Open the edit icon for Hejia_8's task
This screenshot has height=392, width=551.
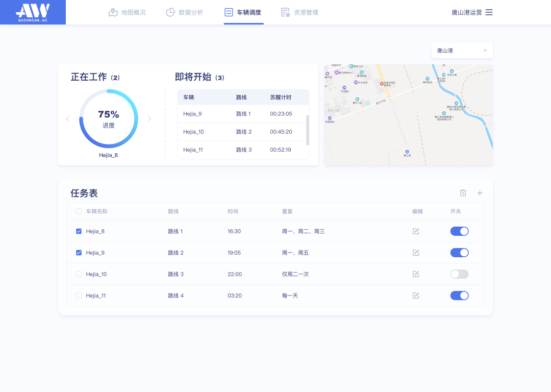click(x=416, y=231)
